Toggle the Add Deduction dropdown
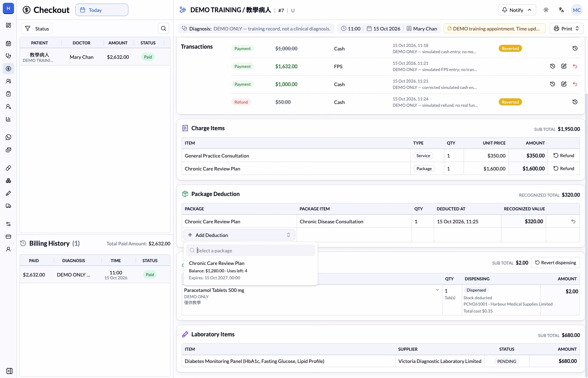This screenshot has width=588, height=378. point(239,235)
